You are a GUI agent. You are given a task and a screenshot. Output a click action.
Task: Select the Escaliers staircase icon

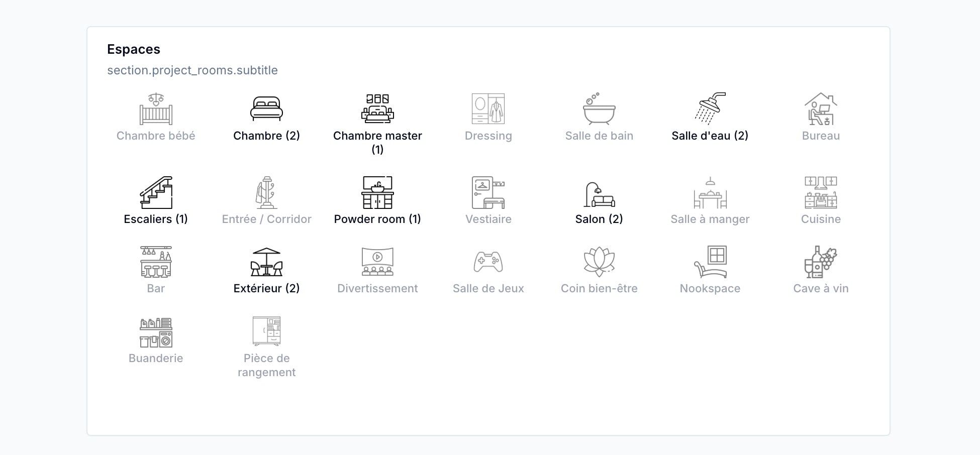click(156, 192)
